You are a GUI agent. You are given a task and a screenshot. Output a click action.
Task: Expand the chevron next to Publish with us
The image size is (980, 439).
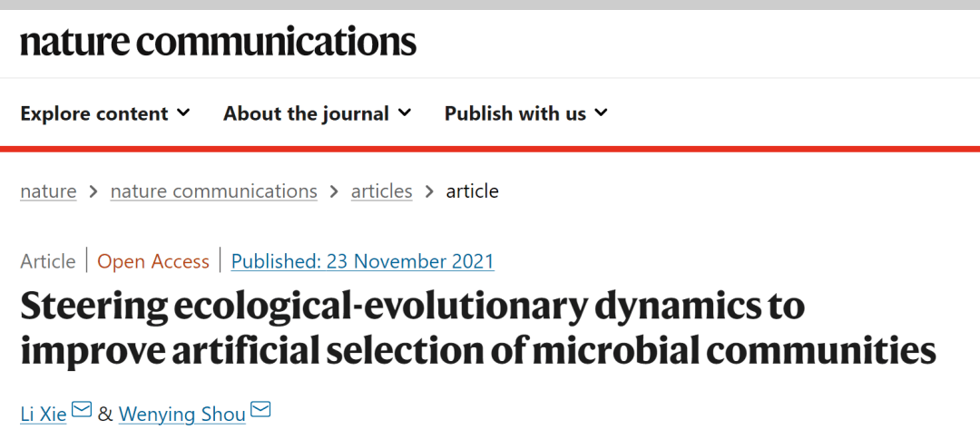(601, 113)
